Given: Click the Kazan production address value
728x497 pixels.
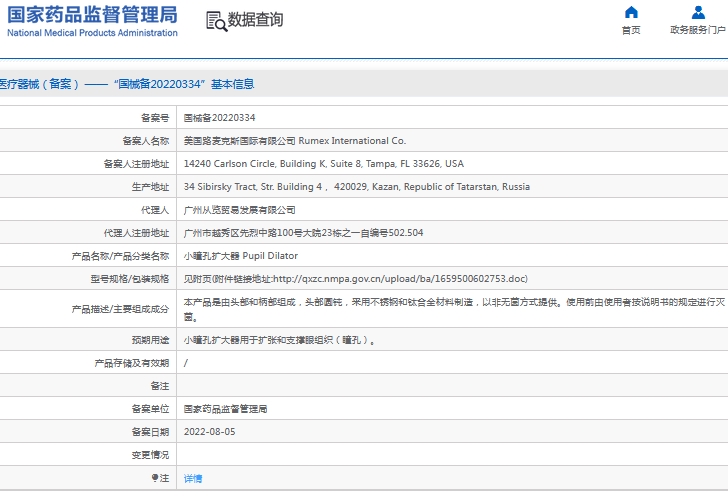Looking at the screenshot, I should pyautogui.click(x=357, y=187).
